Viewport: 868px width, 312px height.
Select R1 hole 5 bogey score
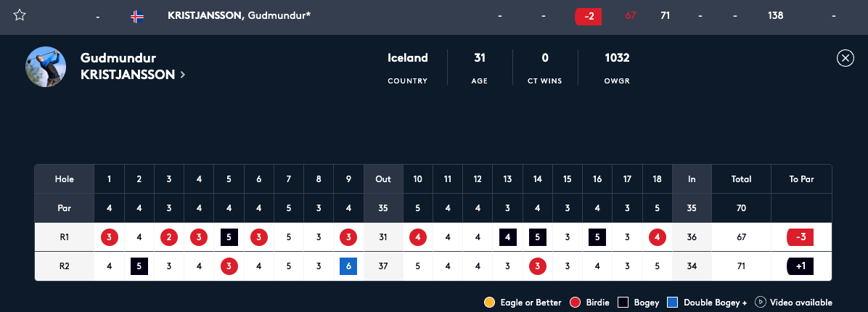[x=229, y=237]
